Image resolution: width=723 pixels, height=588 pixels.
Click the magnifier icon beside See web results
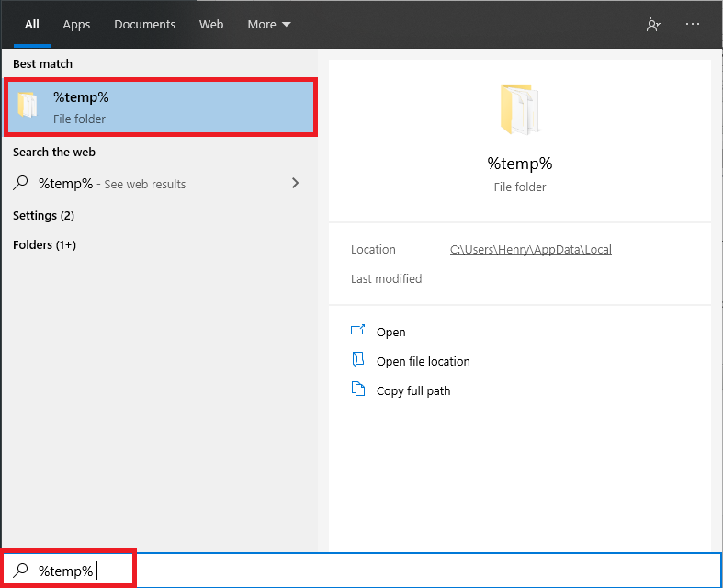(20, 183)
